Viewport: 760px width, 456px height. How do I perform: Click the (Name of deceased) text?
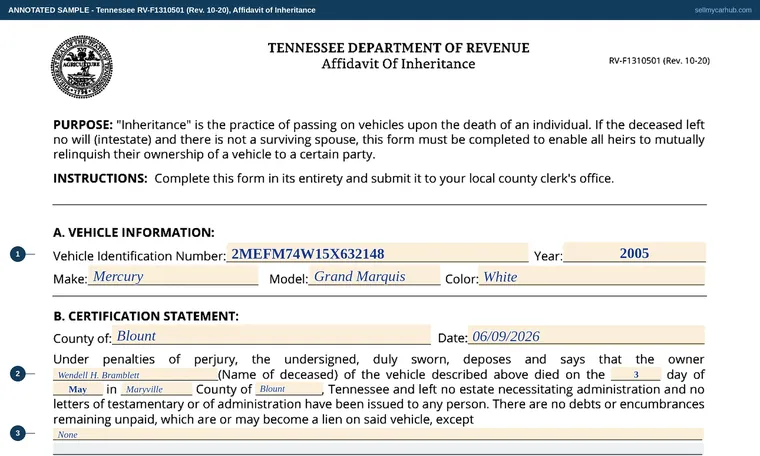[x=278, y=375]
